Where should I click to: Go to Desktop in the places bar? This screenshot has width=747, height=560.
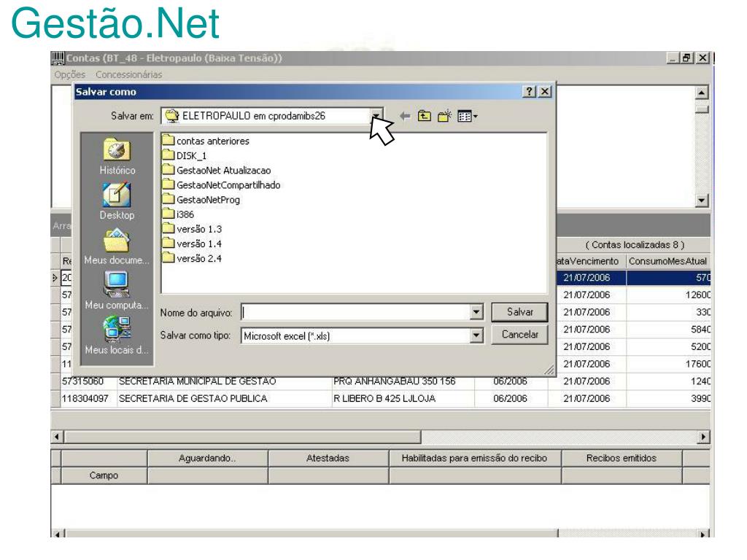point(117,201)
